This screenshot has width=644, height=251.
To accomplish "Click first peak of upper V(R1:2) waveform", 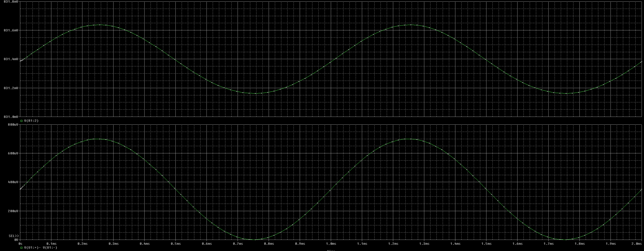I will [x=100, y=25].
